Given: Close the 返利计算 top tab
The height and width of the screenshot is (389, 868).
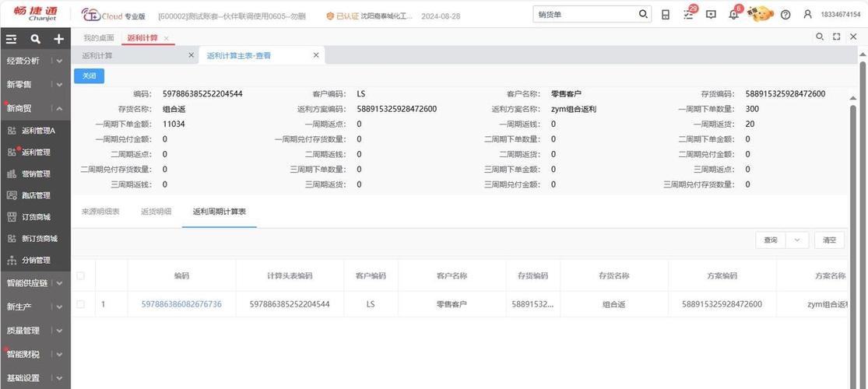Looking at the screenshot, I should point(166,38).
